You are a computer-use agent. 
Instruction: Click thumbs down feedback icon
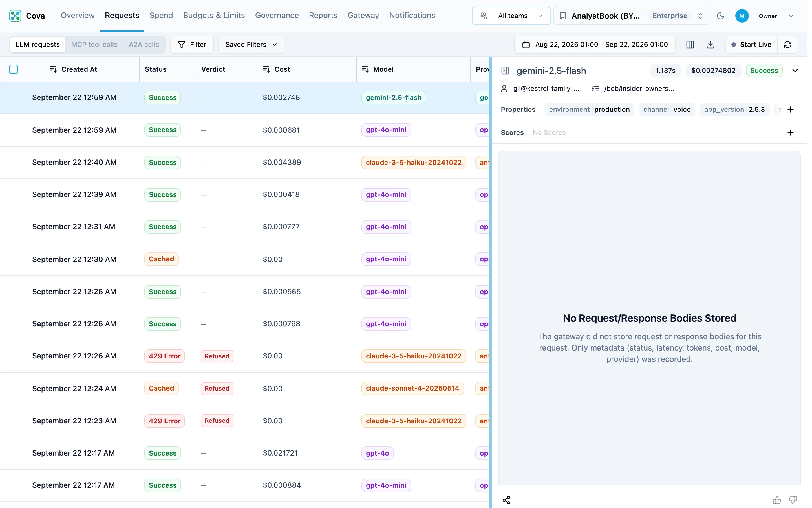[793, 500]
